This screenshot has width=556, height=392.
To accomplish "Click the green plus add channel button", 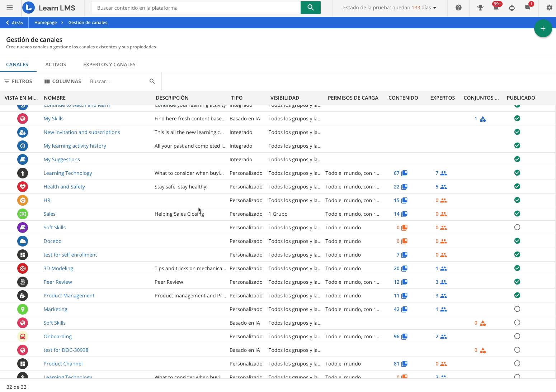I will click(543, 29).
